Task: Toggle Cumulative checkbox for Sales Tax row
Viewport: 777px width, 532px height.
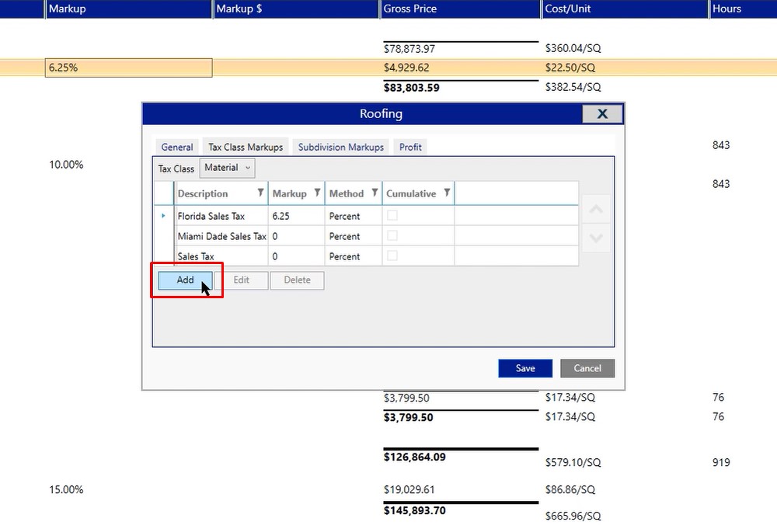Action: (x=392, y=256)
